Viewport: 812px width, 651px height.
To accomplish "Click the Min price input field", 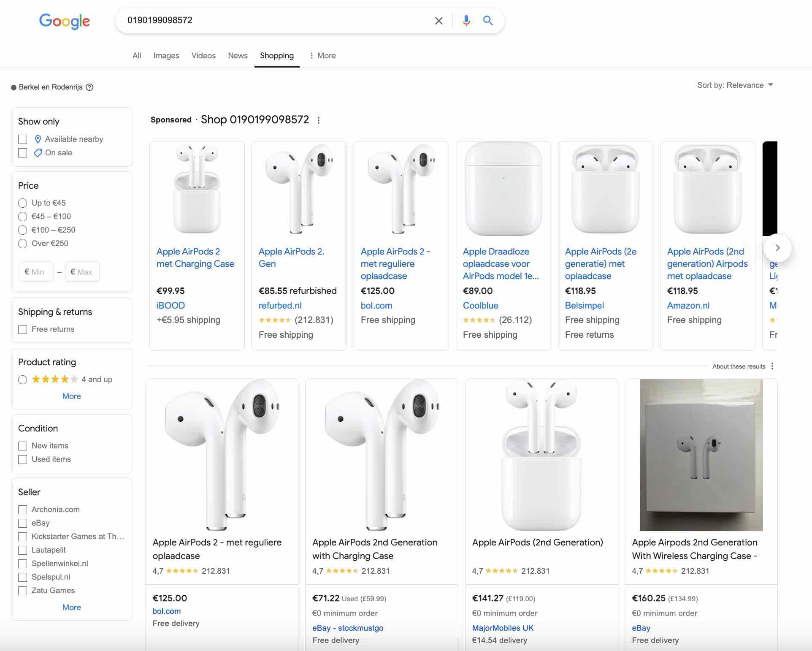I will pos(37,272).
